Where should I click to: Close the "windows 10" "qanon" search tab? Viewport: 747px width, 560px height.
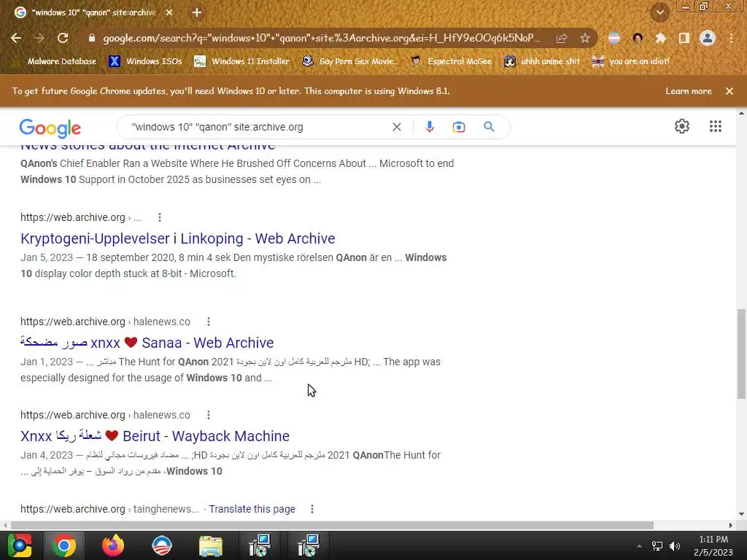coord(169,13)
